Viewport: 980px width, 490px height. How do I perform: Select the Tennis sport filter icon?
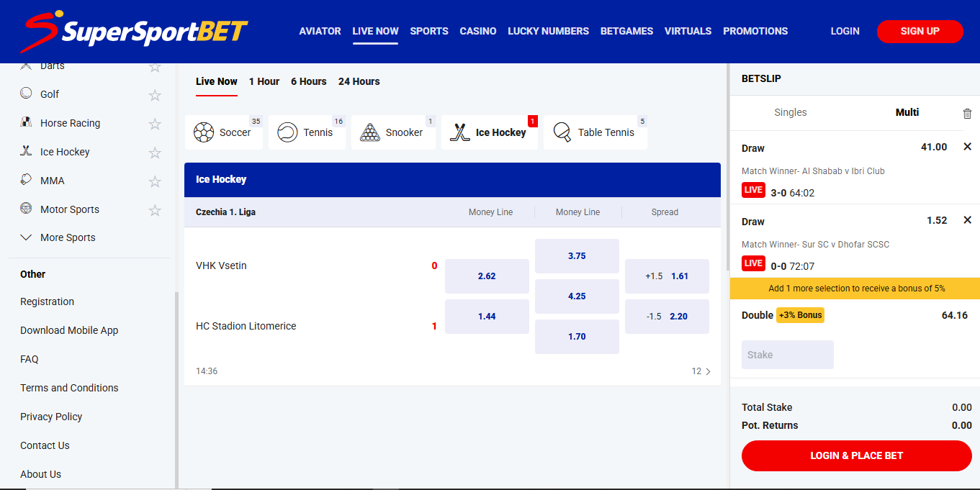coord(287,132)
